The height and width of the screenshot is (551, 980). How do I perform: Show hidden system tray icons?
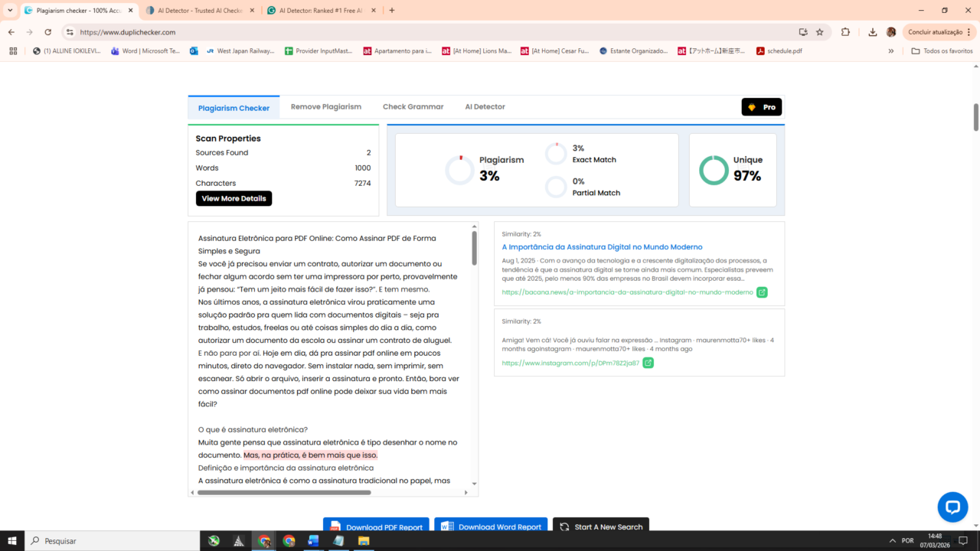tap(892, 540)
